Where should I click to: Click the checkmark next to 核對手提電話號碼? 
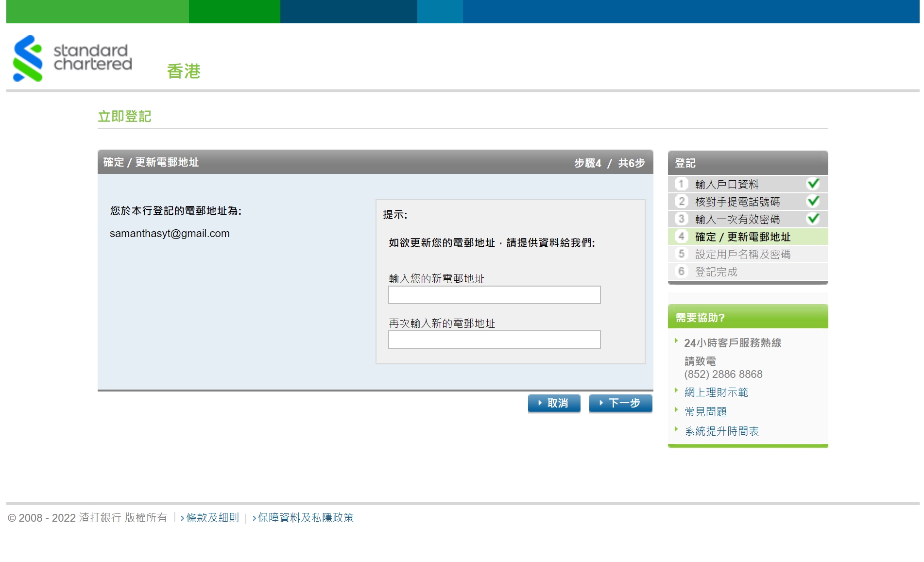click(813, 201)
